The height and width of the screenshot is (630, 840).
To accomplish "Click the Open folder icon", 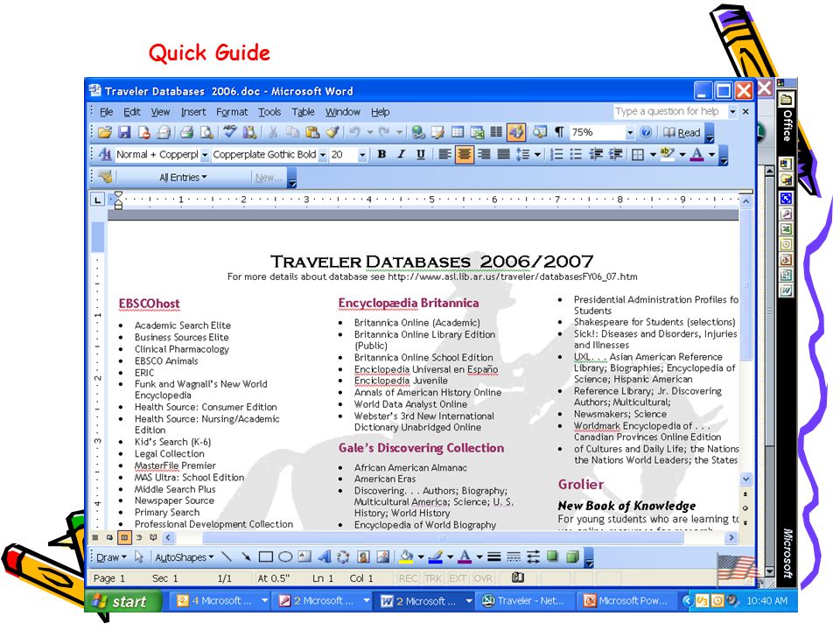I will pos(105,132).
